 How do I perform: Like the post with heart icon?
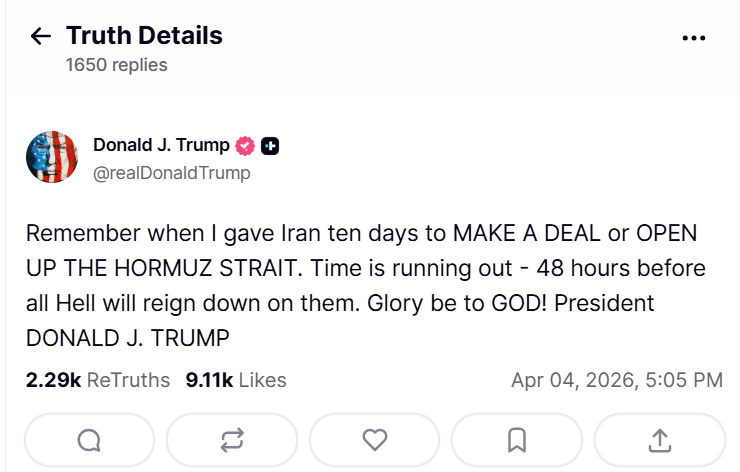click(x=375, y=440)
